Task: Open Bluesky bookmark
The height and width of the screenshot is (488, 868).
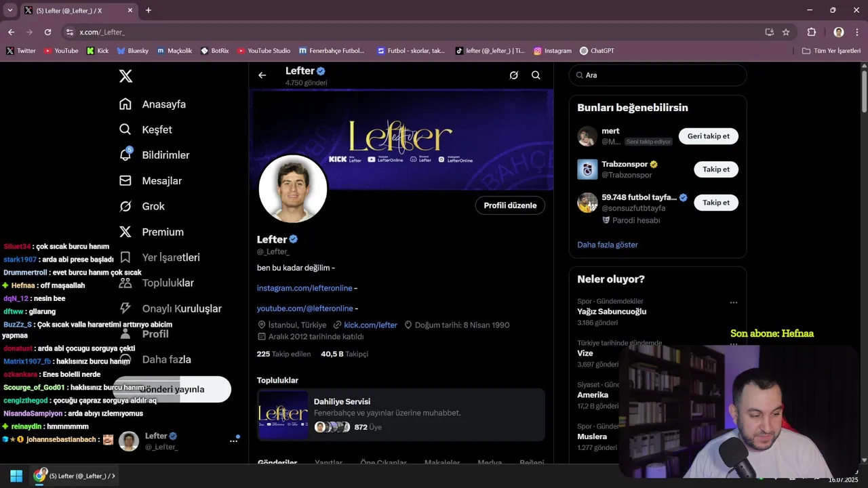Action: click(x=133, y=51)
